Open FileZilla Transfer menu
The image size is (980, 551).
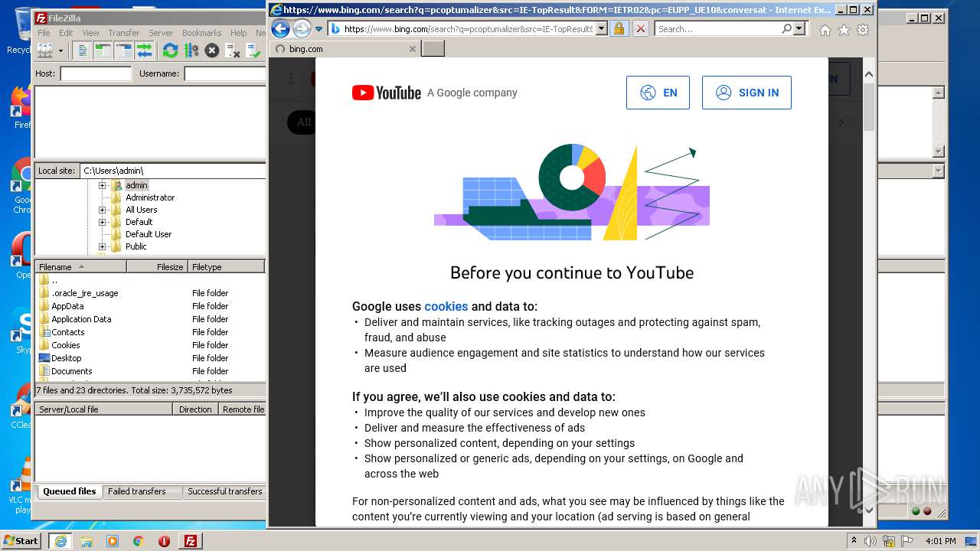tap(123, 33)
